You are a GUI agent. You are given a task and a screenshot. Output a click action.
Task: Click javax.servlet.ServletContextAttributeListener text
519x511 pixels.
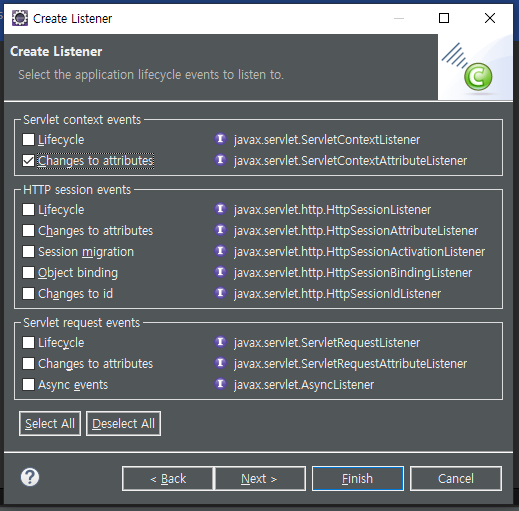click(350, 161)
